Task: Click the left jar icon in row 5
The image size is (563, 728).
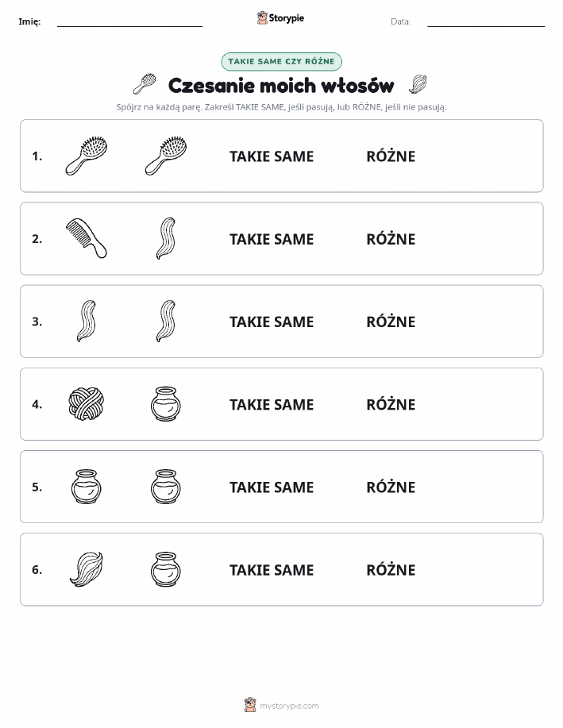Action: (x=87, y=487)
